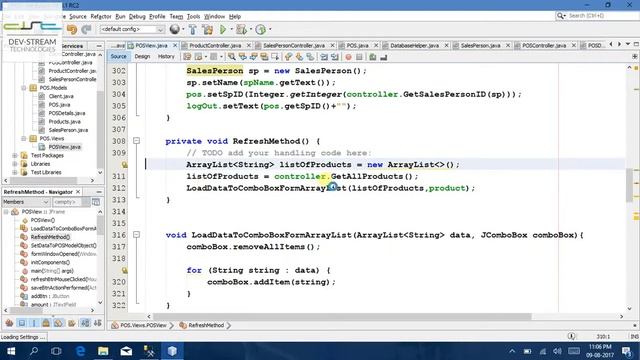The image size is (640, 360).
Task: Switch to Design view button
Action: tap(142, 57)
